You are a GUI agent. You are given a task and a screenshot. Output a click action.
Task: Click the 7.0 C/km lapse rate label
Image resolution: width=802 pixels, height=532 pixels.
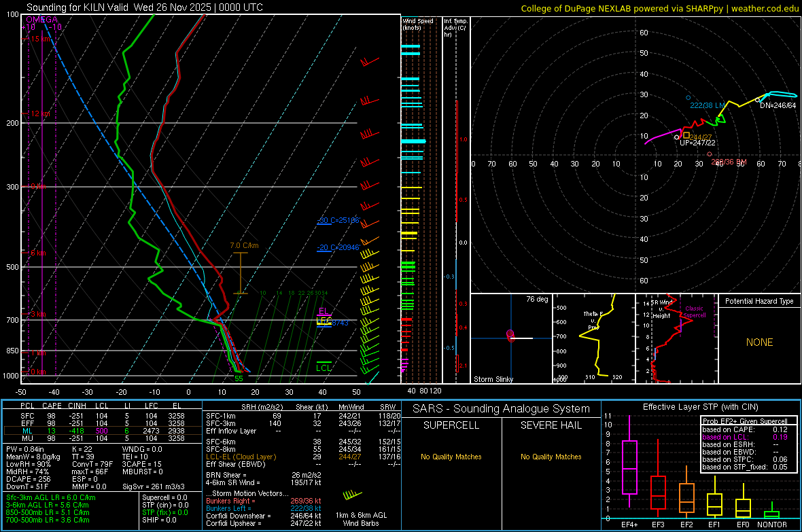click(244, 245)
